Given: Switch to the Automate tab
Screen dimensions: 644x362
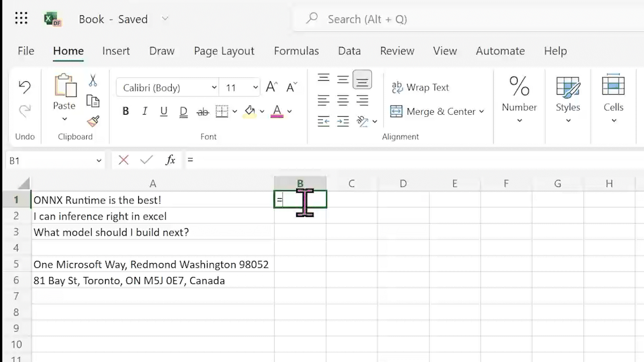Looking at the screenshot, I should pyautogui.click(x=500, y=51).
